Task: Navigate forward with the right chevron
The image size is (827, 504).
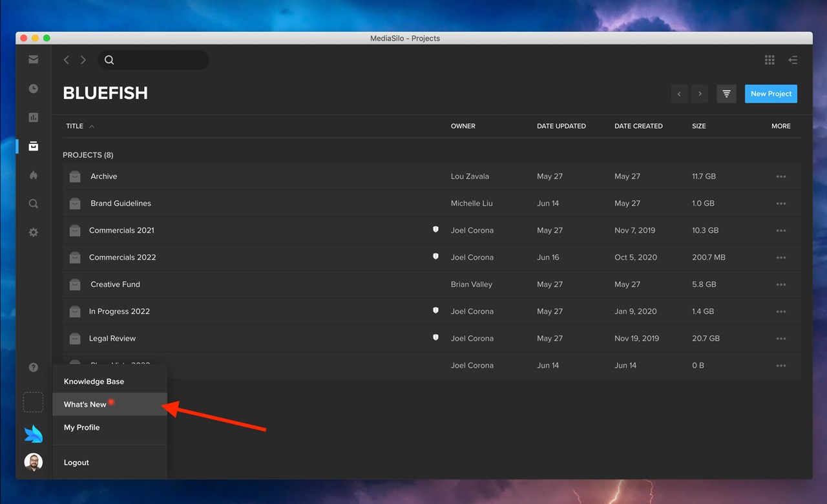Action: pyautogui.click(x=83, y=60)
